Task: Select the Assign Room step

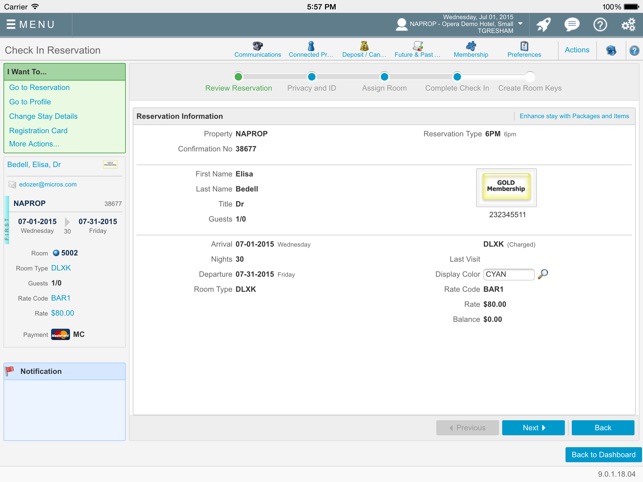Action: 384,77
